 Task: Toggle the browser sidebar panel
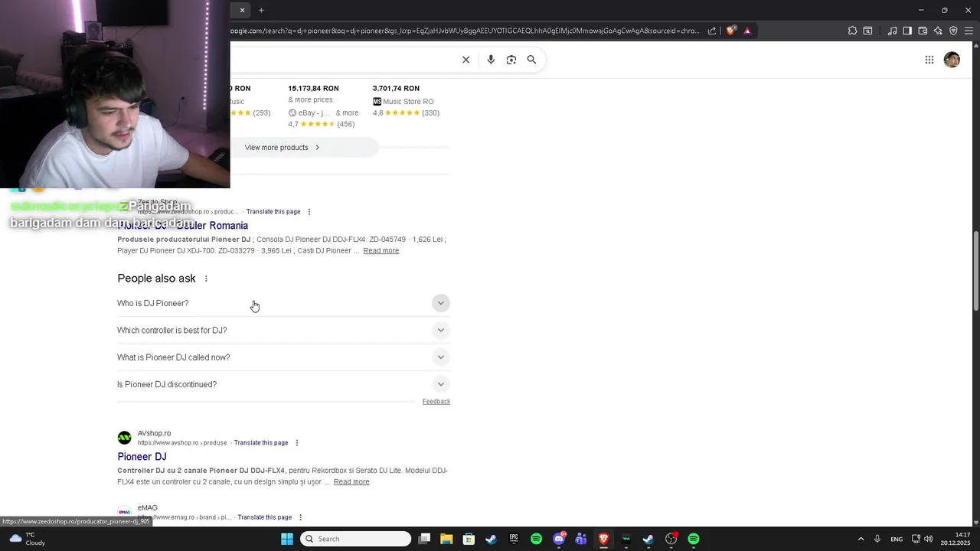pos(907,31)
